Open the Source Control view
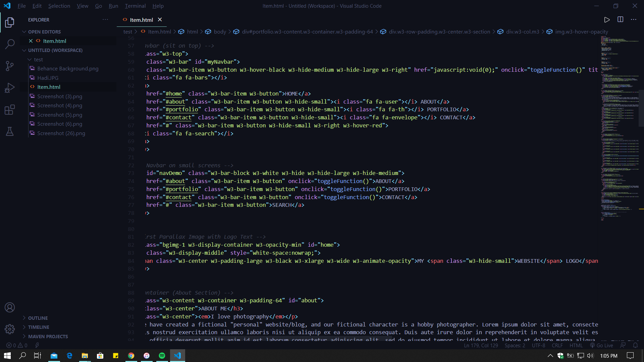The height and width of the screenshot is (362, 644). (x=10, y=66)
